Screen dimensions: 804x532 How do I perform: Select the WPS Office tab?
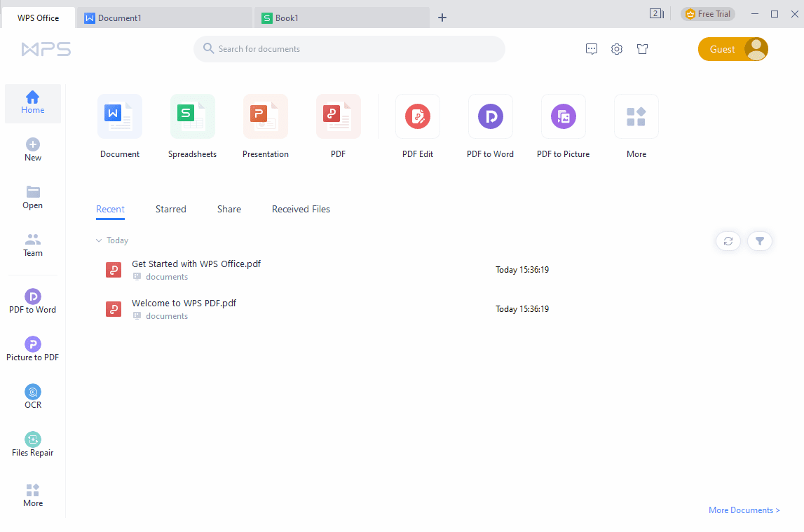pos(39,18)
